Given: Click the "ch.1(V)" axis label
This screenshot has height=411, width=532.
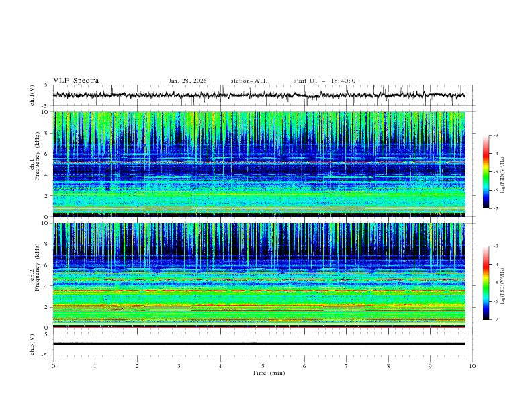Looking at the screenshot, I should (x=32, y=95).
